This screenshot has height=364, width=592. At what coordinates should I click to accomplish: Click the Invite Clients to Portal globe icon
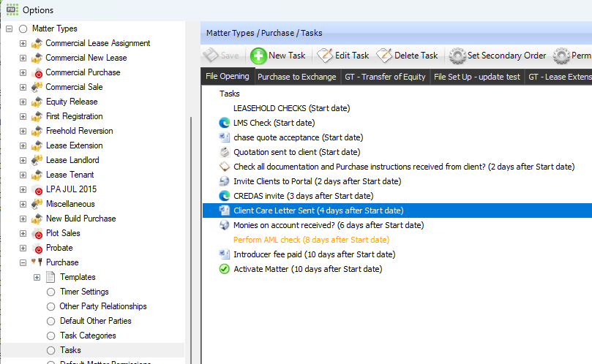[x=224, y=181]
